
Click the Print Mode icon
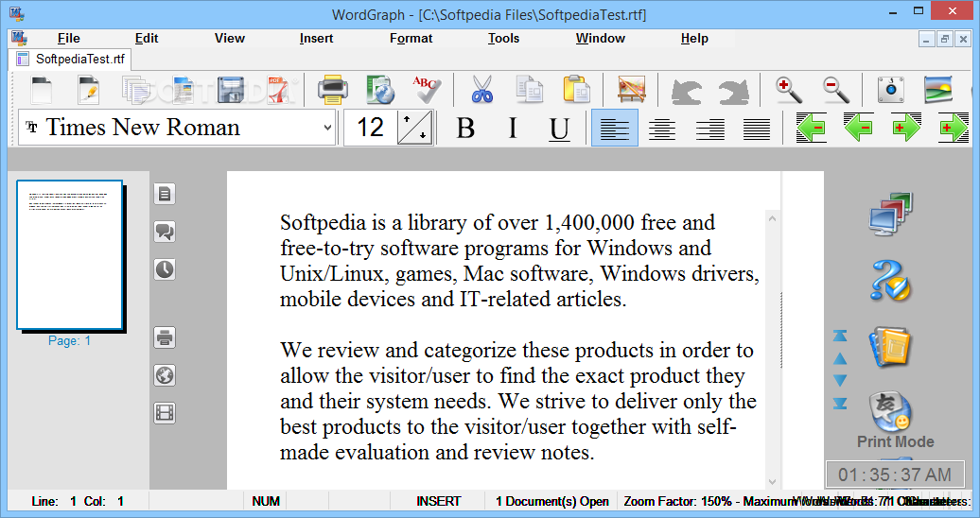point(892,412)
